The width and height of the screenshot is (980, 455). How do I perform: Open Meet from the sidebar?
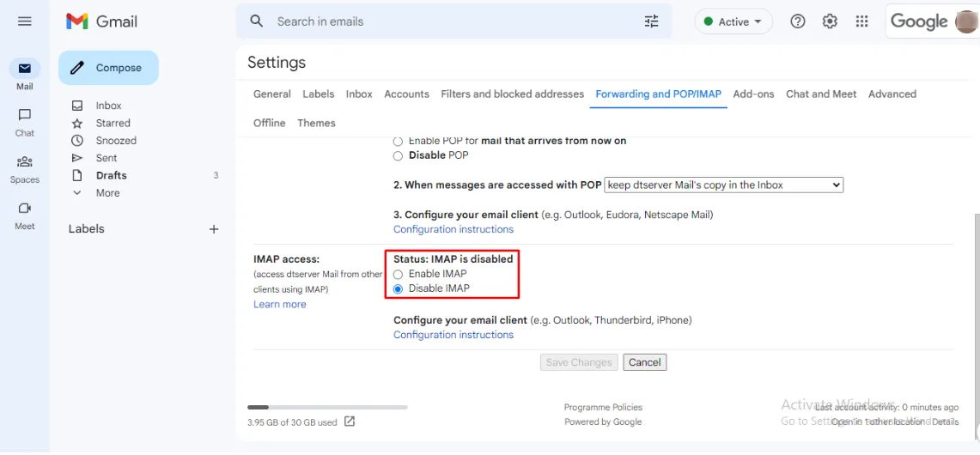tap(25, 215)
